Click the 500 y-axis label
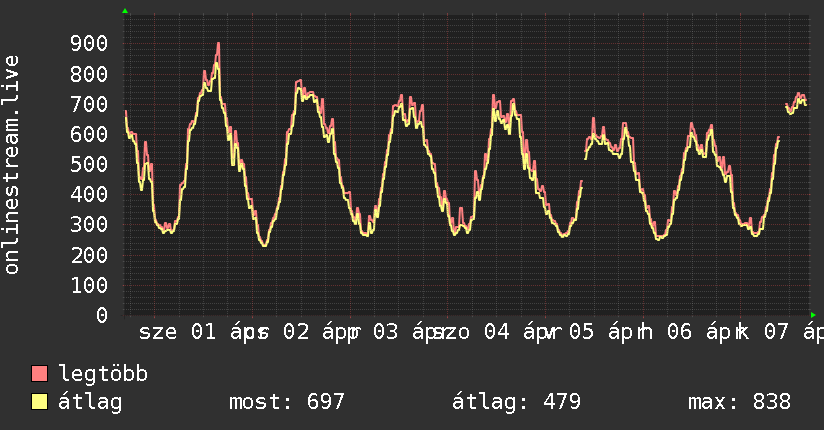This screenshot has width=824, height=430. click(89, 165)
